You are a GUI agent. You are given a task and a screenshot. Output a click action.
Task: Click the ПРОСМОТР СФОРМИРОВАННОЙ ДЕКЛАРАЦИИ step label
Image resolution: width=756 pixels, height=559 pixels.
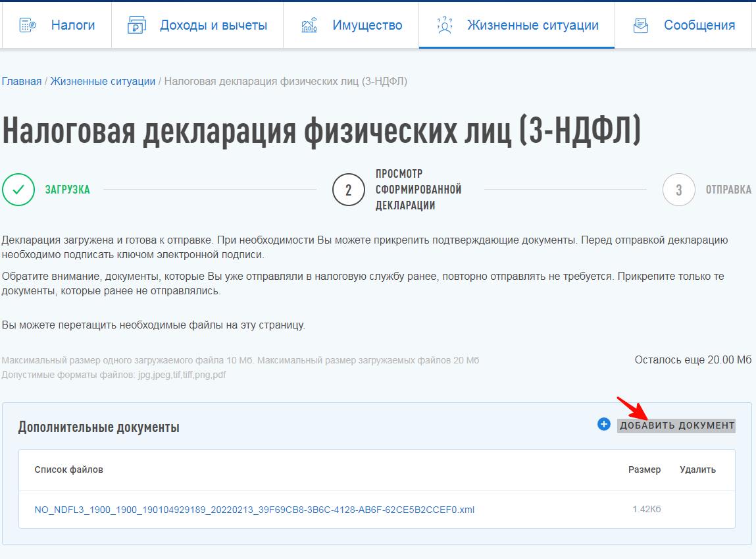pyautogui.click(x=418, y=190)
